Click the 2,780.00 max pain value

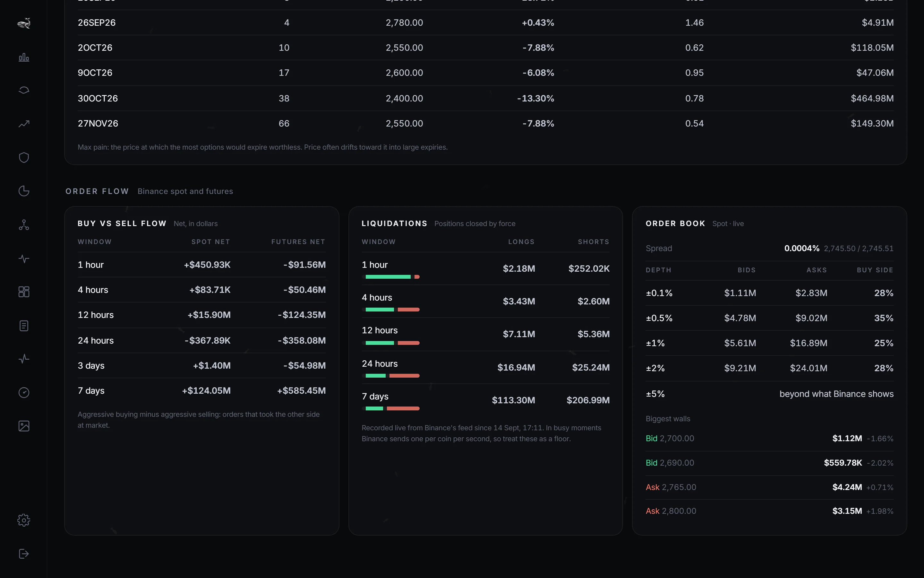[404, 22]
